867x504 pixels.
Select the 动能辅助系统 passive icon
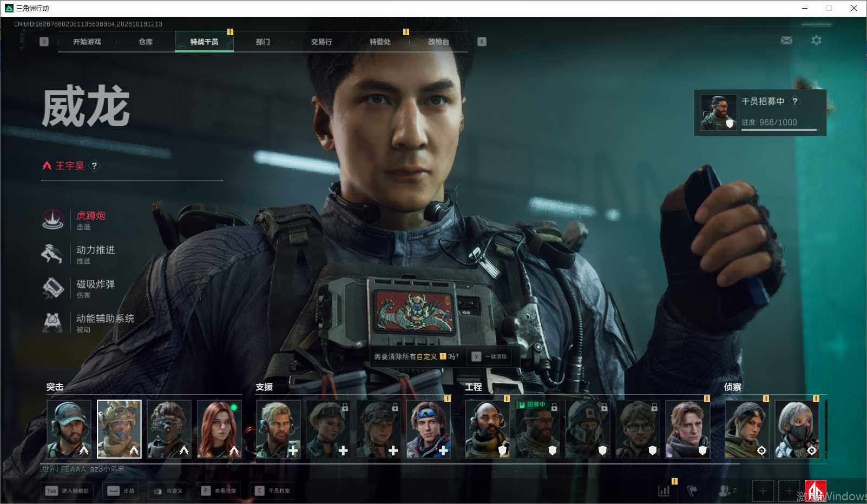coord(53,322)
